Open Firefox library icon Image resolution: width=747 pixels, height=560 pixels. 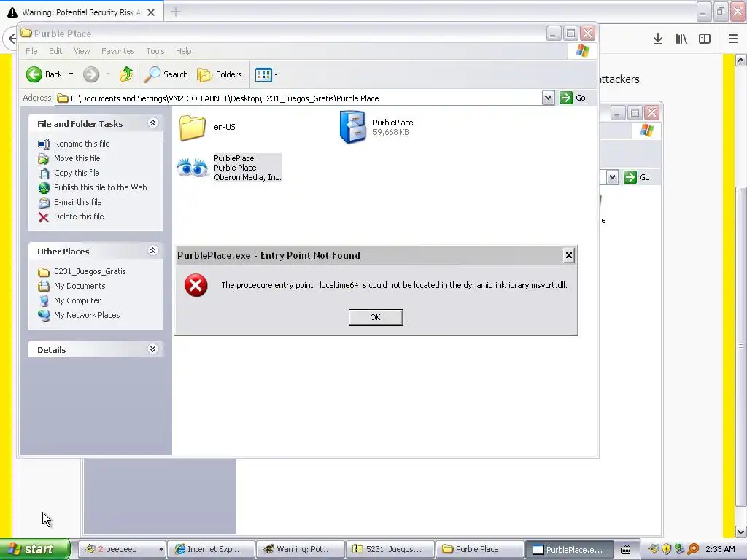[x=681, y=39]
